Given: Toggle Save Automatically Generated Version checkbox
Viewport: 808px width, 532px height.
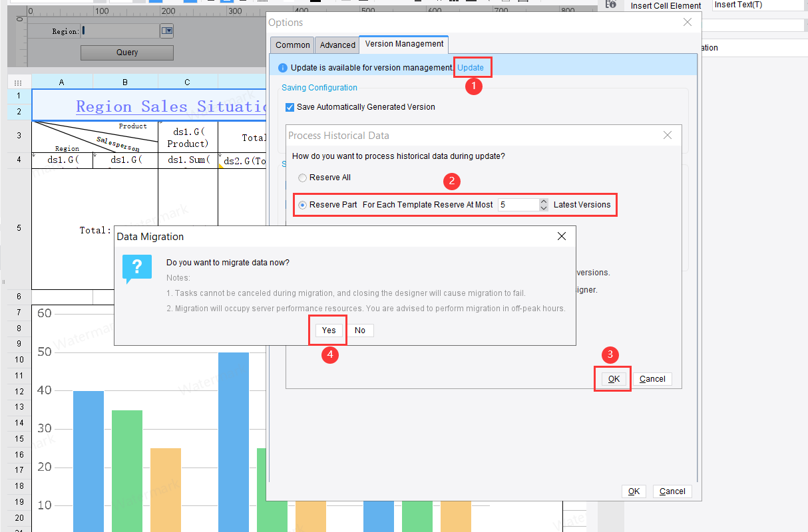Looking at the screenshot, I should [x=290, y=107].
